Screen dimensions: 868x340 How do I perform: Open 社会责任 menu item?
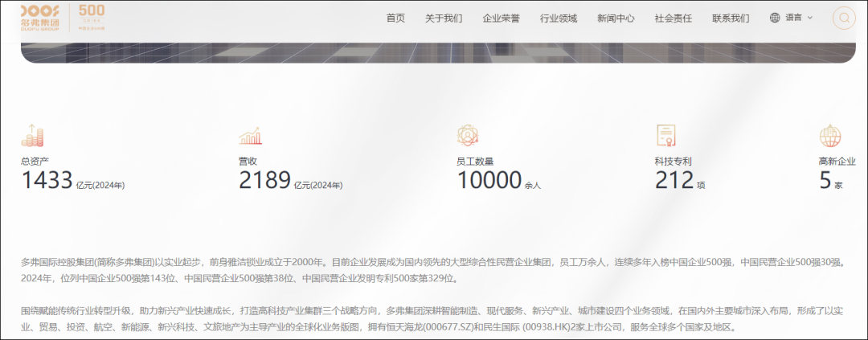(x=674, y=18)
